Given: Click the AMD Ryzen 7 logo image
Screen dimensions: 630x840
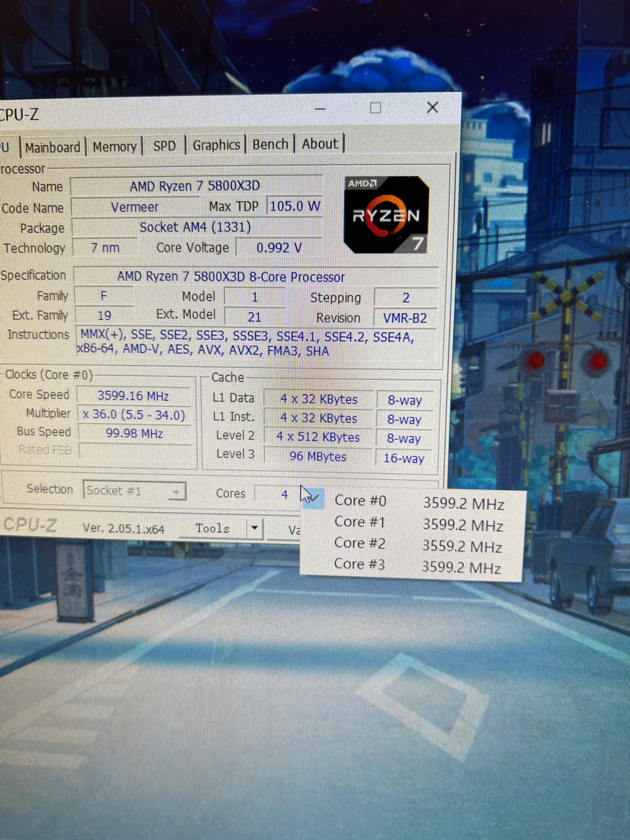Looking at the screenshot, I should click(x=386, y=215).
